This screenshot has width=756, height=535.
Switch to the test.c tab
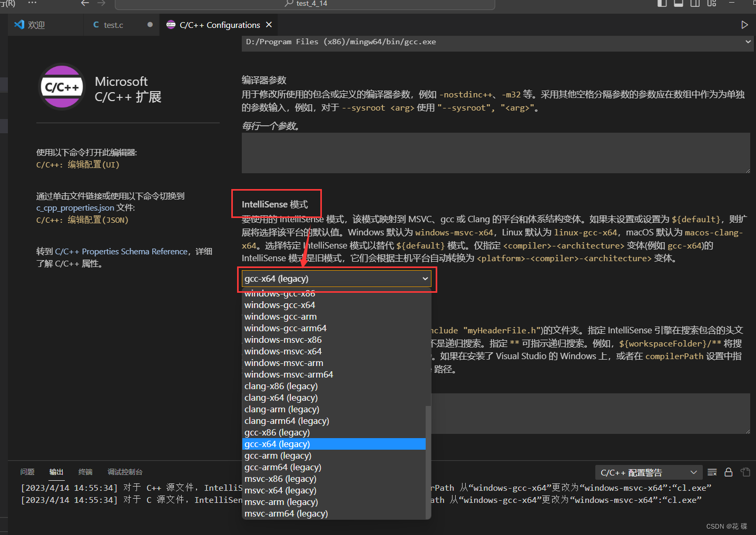[121, 25]
